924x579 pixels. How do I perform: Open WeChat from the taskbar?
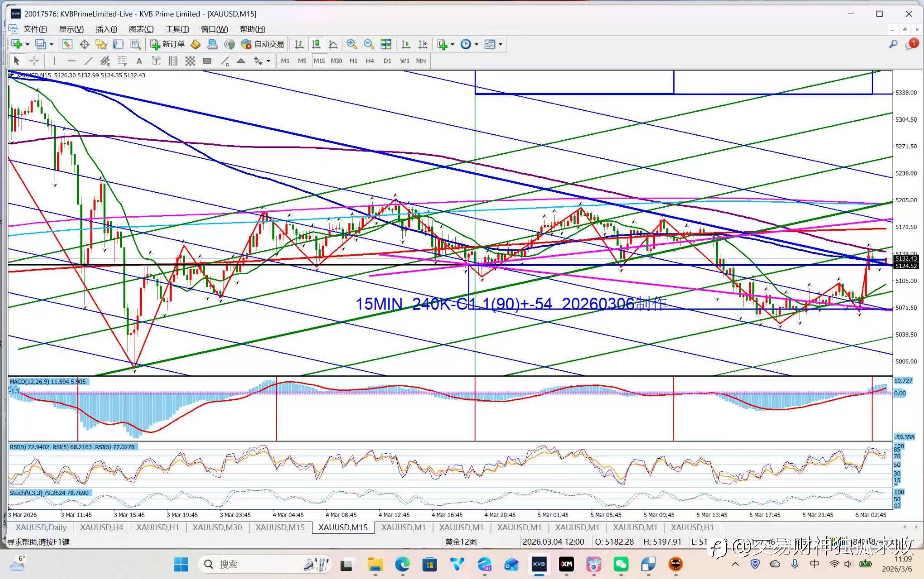(x=621, y=564)
